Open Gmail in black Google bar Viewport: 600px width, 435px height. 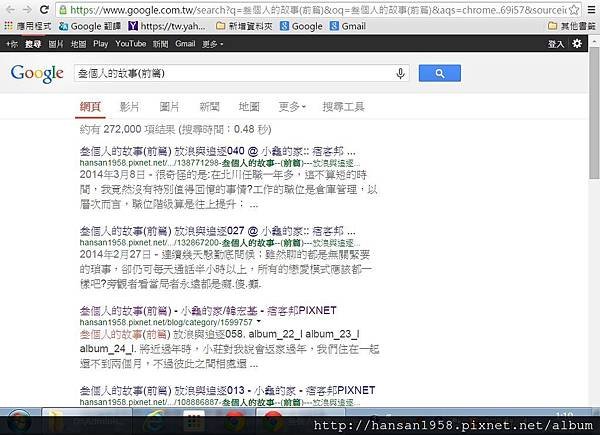(185, 44)
